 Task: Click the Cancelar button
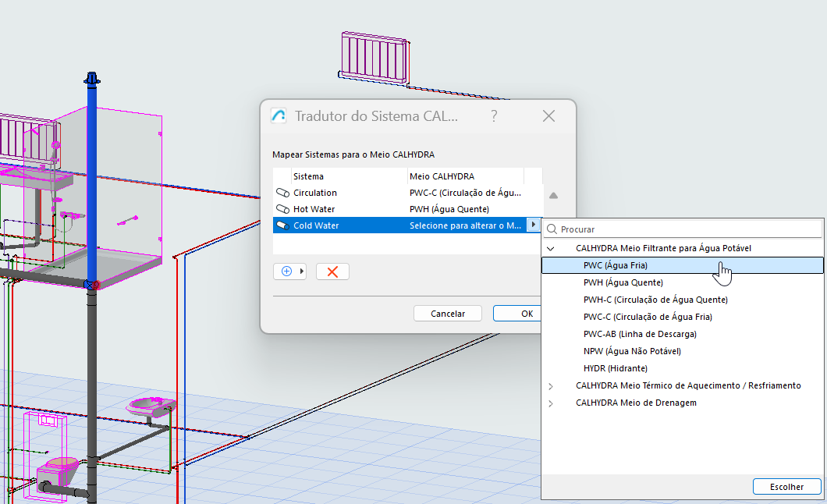(447, 314)
